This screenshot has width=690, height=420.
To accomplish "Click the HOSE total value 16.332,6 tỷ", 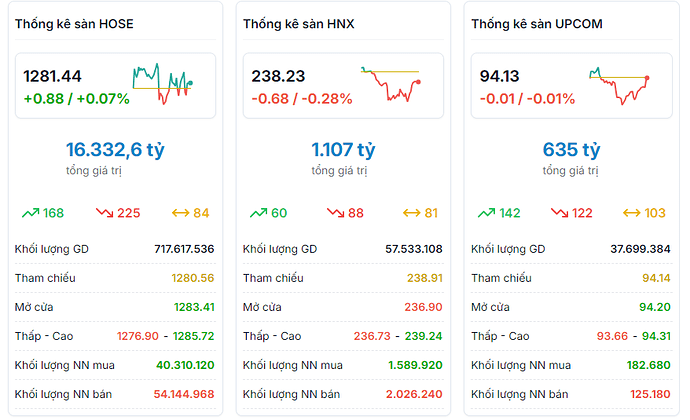I will tap(115, 150).
